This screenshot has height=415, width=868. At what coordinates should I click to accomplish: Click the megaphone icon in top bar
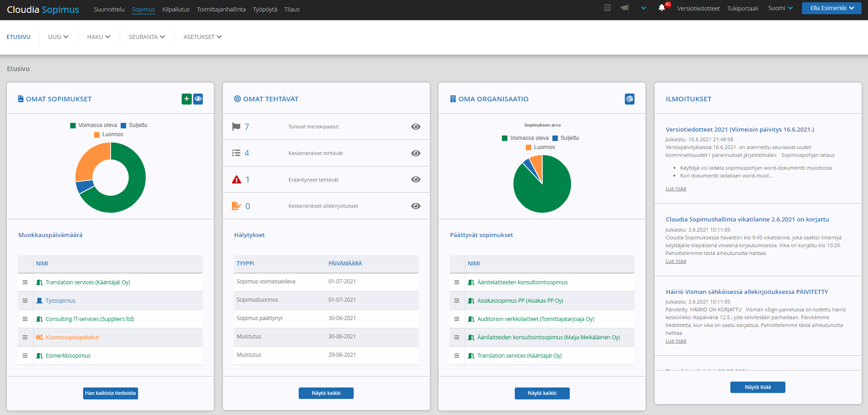pos(624,8)
